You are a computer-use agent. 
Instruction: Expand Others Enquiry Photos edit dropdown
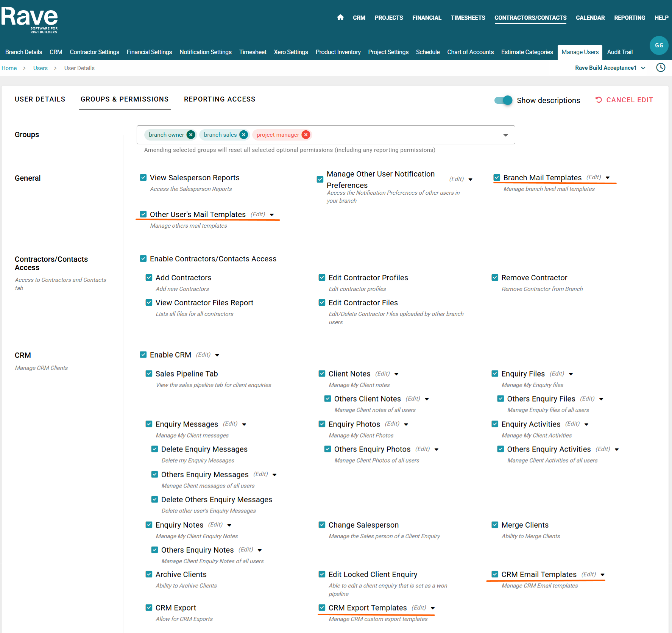(437, 450)
